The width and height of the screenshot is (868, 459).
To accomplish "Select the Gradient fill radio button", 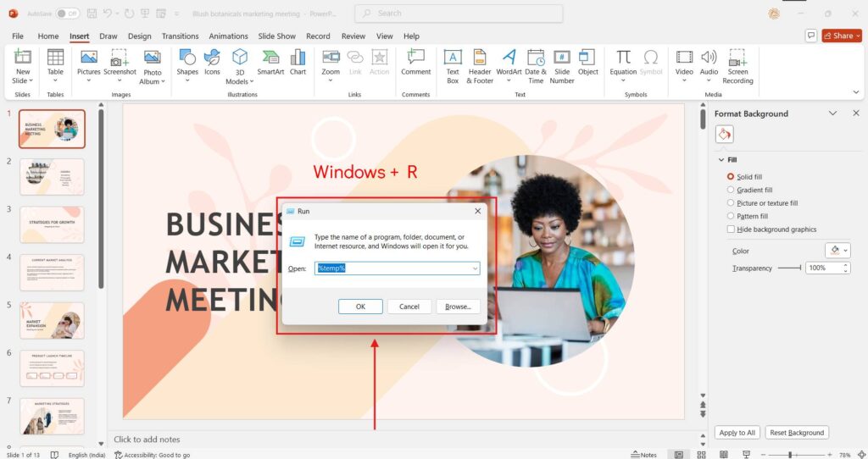I will point(731,190).
